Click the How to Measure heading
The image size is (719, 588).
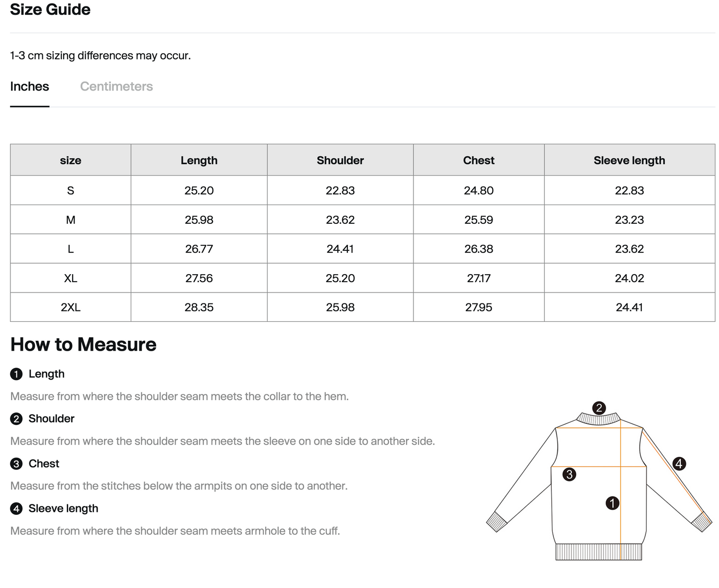pyautogui.click(x=83, y=344)
